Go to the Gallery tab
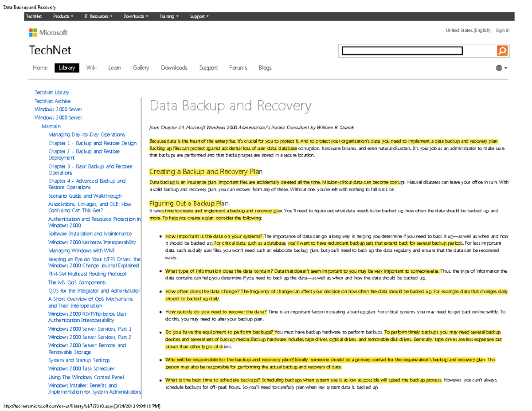Screen dimensions: 532x411 click(141, 67)
